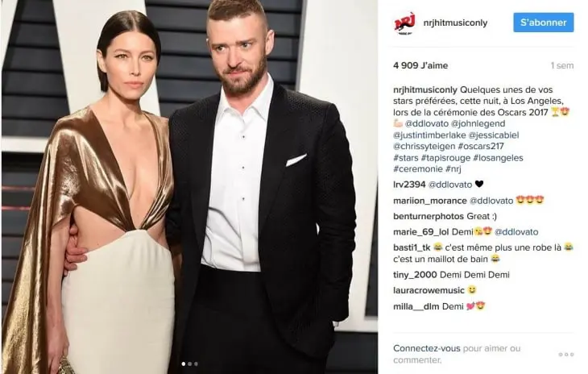
Task: Open the @jessicabiel mention in caption
Action: (494, 135)
